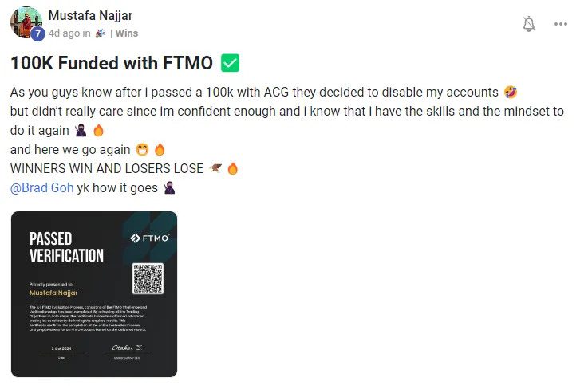
Task: Click the post title '100K Funded with FTMO'
Action: [112, 63]
